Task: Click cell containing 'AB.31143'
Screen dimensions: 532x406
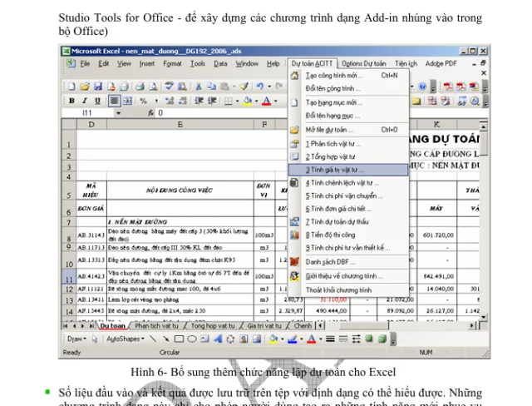Action: (91, 235)
